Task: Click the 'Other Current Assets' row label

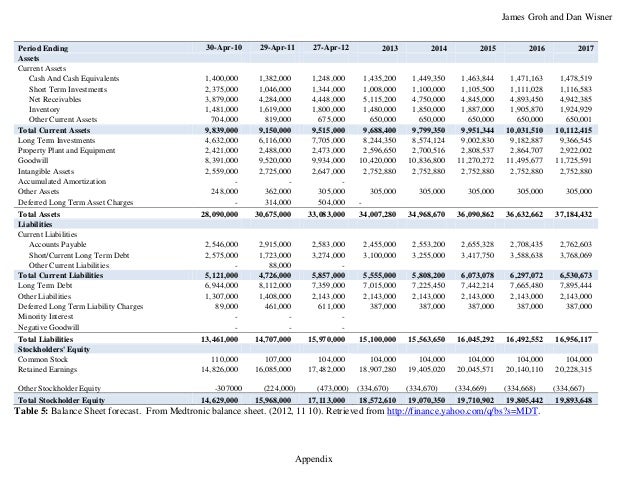Action: point(63,119)
